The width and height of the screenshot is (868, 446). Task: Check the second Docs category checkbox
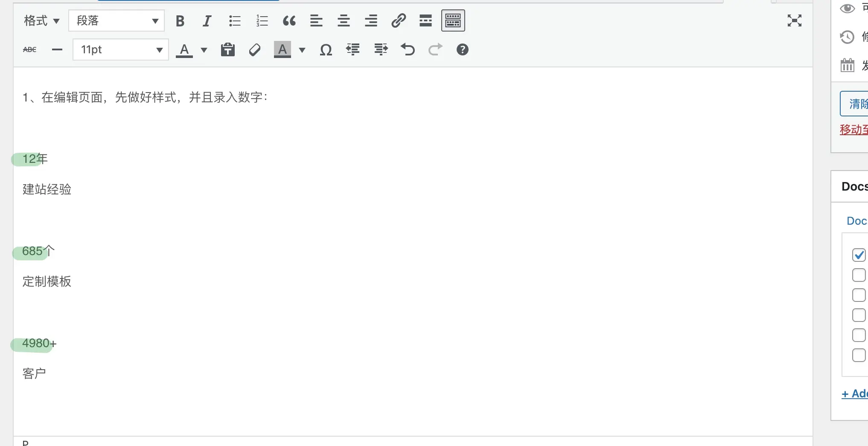coord(859,275)
